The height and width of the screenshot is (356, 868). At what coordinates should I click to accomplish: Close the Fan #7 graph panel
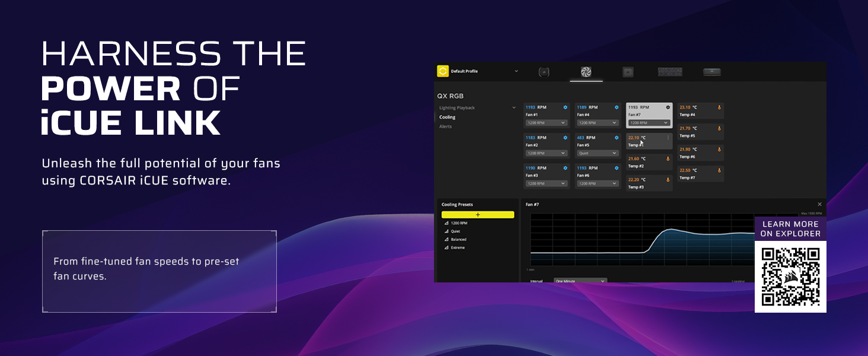click(820, 204)
